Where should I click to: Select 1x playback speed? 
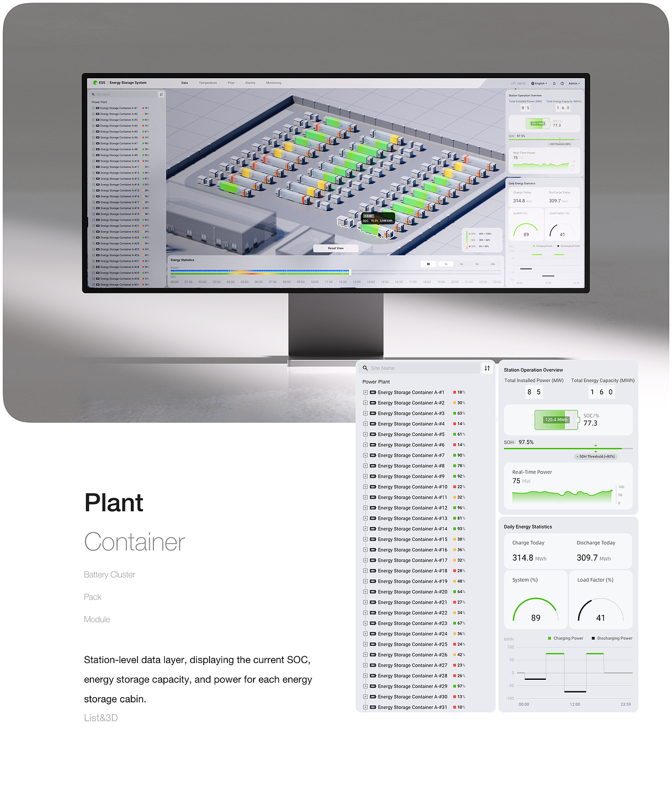tap(446, 264)
